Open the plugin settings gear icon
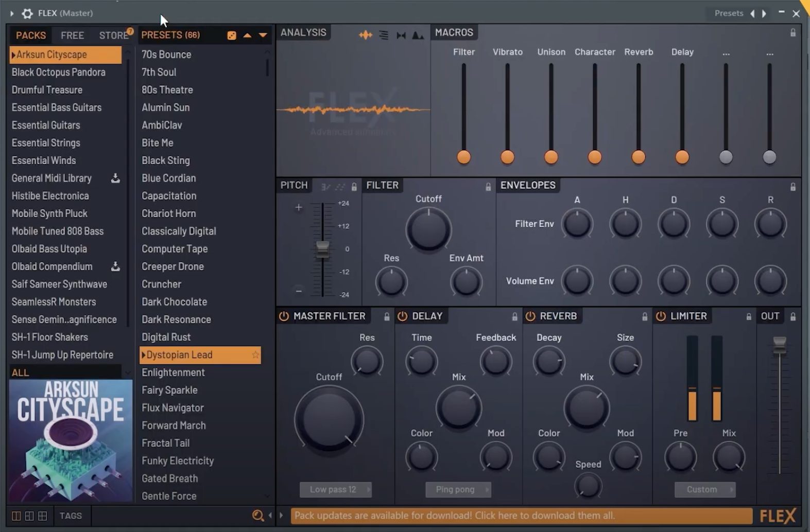The width and height of the screenshot is (810, 532). click(27, 13)
